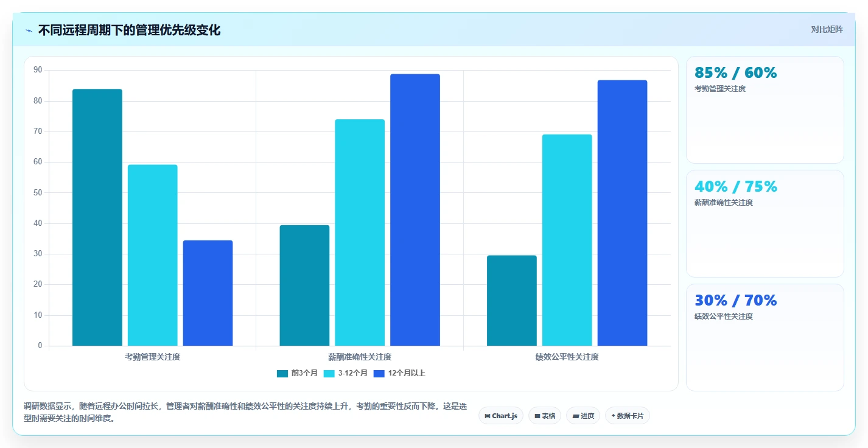The width and height of the screenshot is (868, 448).
Task: Click the 考勤管理关注度 caption in the stat card
Action: [720, 89]
